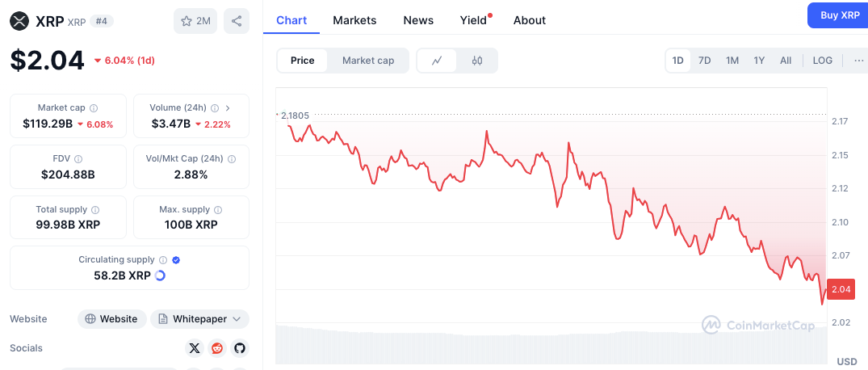Viewport: 868px width, 370px height.
Task: Enable LOG scale on the chart
Action: click(x=822, y=61)
